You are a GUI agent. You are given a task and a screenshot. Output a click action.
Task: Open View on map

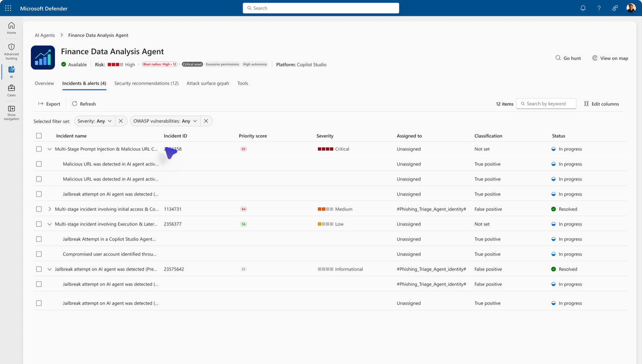pyautogui.click(x=610, y=58)
